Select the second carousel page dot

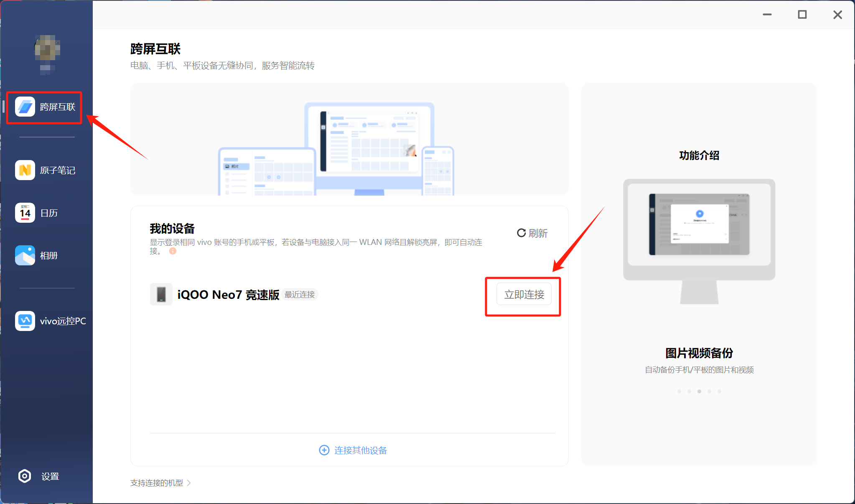(689, 392)
